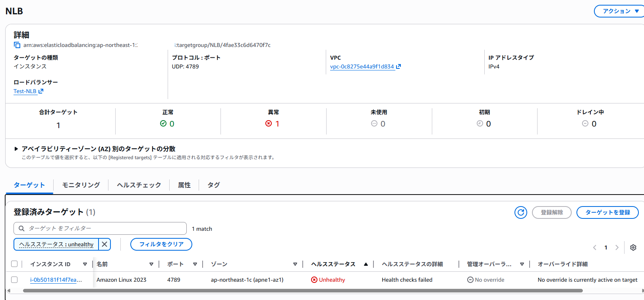Image resolution: width=644 pixels, height=300 pixels.
Task: Focus the ターゲットをフィルター search field
Action: [100, 228]
